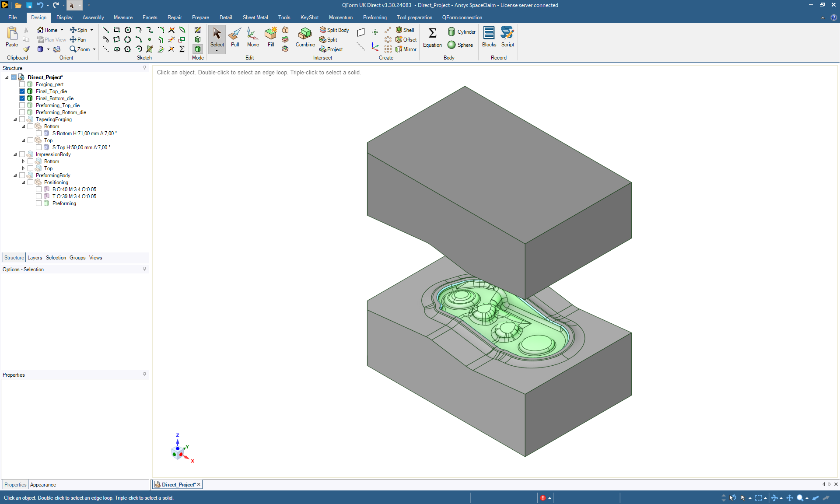Show the Forging_part component
The image size is (840, 504).
click(22, 84)
